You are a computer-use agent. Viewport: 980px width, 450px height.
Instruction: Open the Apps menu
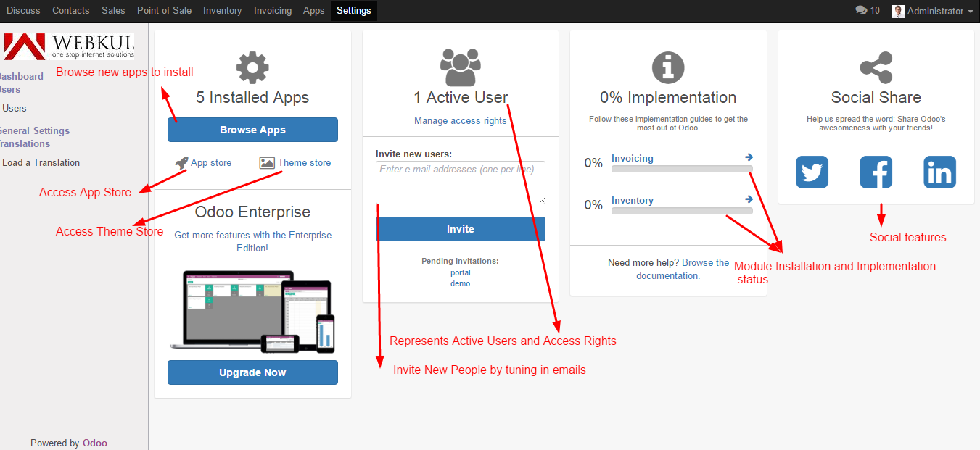pos(314,11)
